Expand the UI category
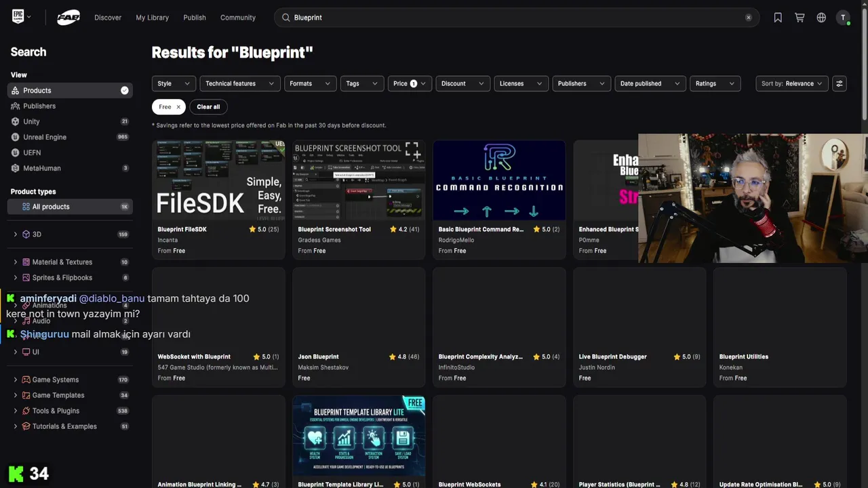This screenshot has height=488, width=868. click(x=16, y=352)
